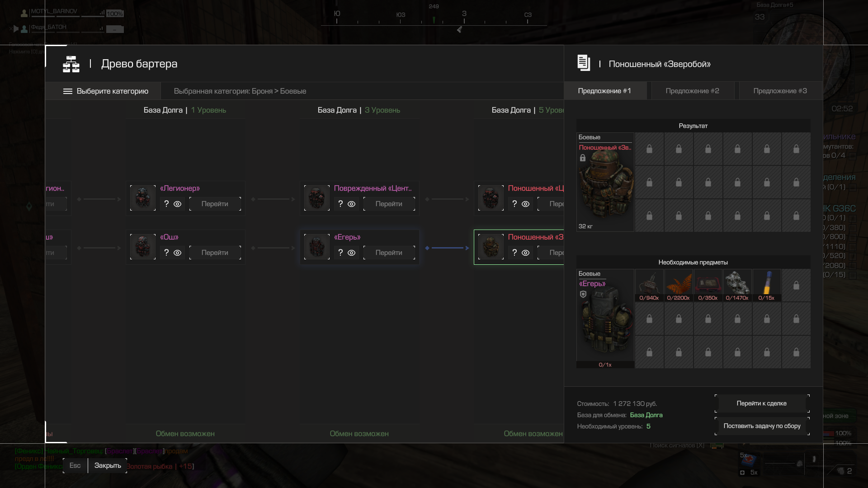Click Обмен возможен under 3 Уровень column
The width and height of the screenshot is (868, 488).
[x=359, y=433]
